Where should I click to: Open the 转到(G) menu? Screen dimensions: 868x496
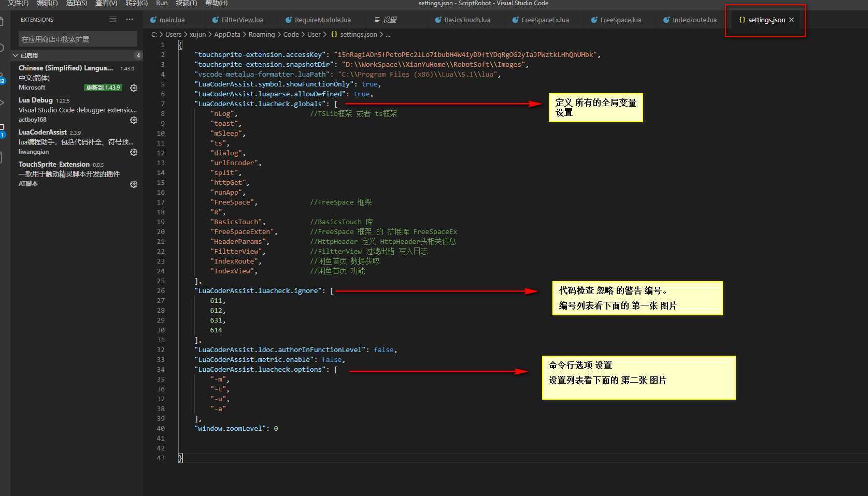point(136,3)
